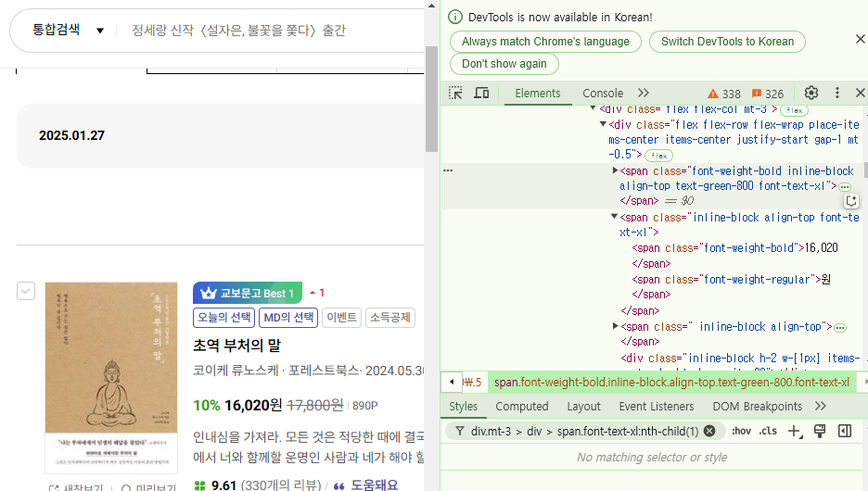
Task: Open the DOM Breakpoints tab
Action: (x=757, y=407)
